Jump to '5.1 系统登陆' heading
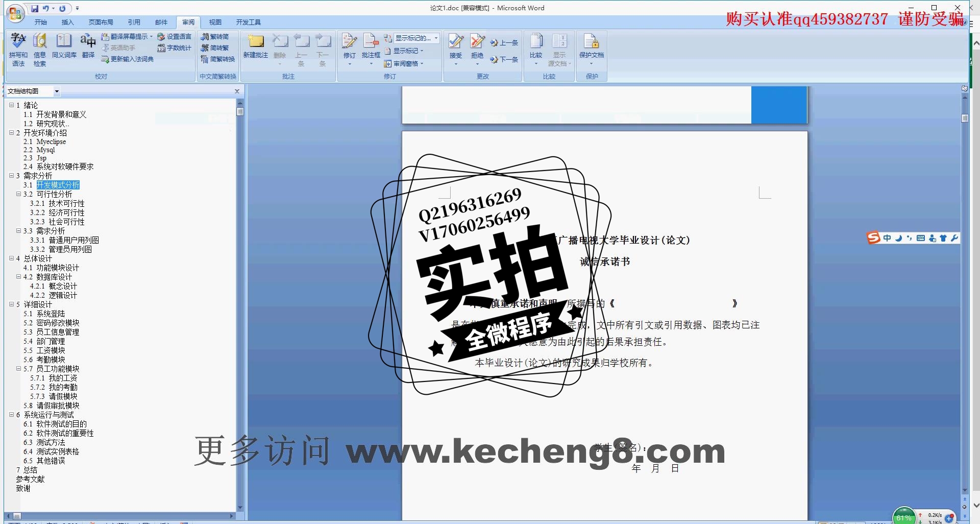Image resolution: width=980 pixels, height=524 pixels. tap(44, 314)
